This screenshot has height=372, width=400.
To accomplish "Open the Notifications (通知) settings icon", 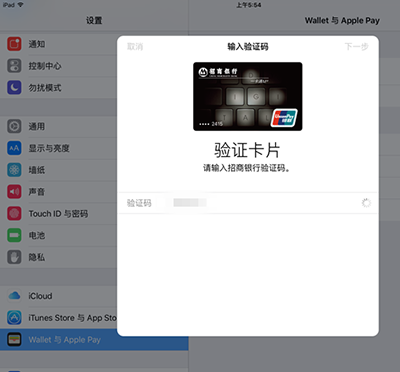I will 14,44.
